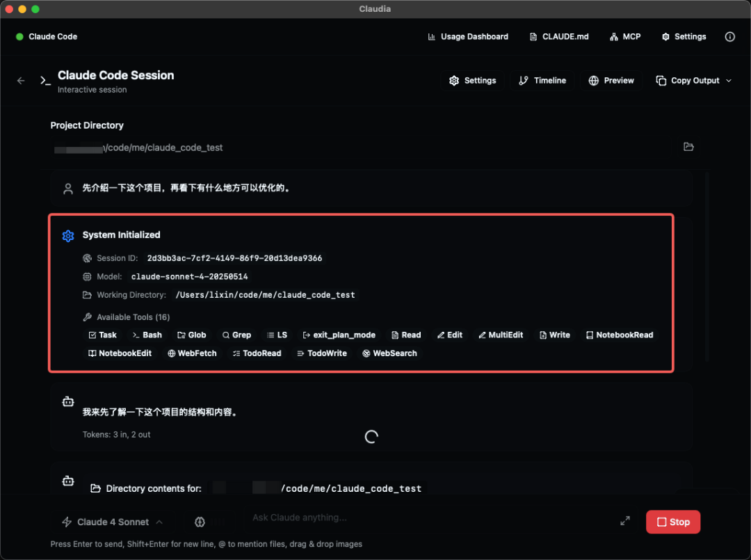This screenshot has width=751, height=560.
Task: Click the TodoWrite tool badge
Action: tap(322, 353)
